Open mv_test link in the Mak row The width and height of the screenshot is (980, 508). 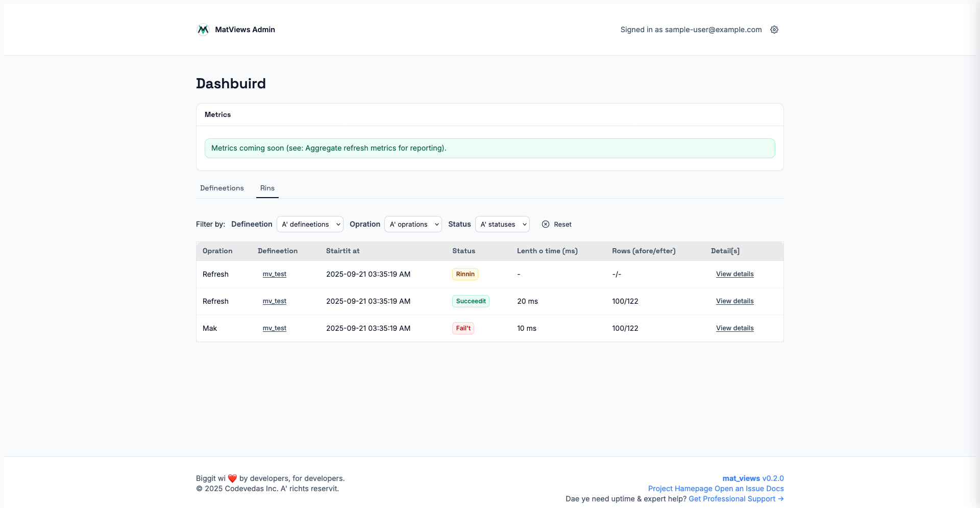[x=274, y=328]
